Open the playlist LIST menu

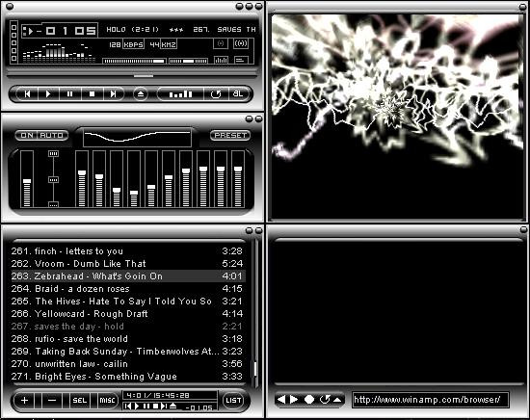[233, 401]
